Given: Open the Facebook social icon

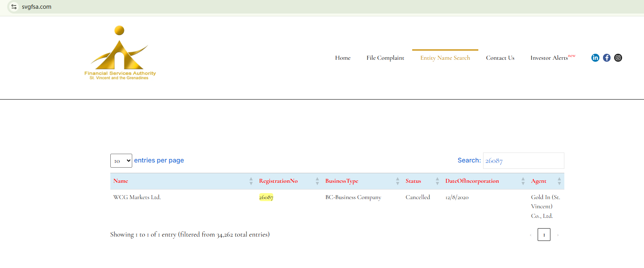Looking at the screenshot, I should click(607, 58).
